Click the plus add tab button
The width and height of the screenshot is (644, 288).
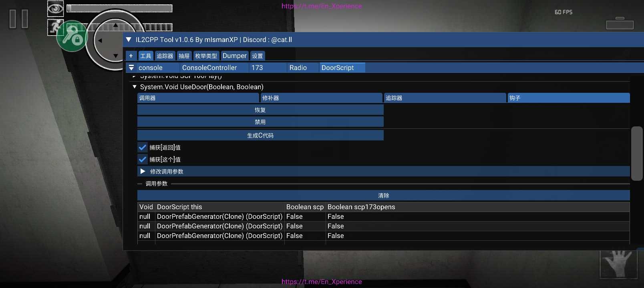click(131, 56)
